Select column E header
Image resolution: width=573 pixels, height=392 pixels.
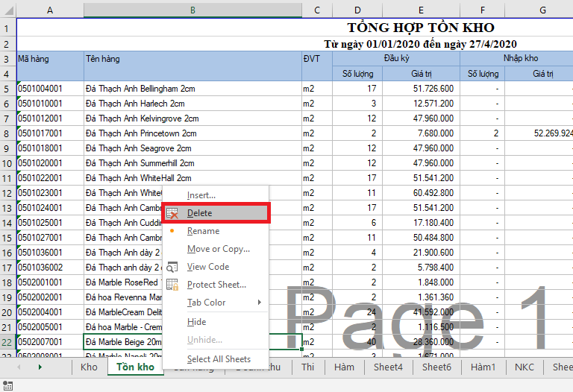click(x=421, y=10)
